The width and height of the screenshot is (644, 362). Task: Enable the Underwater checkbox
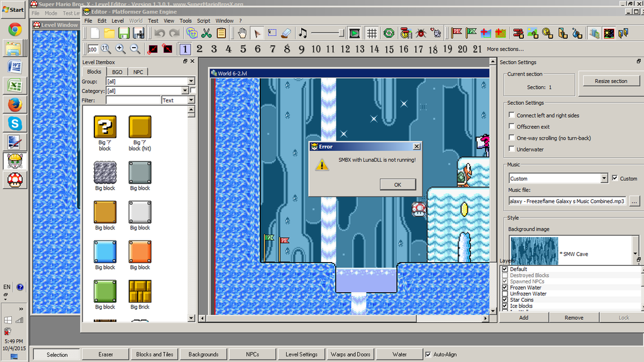click(511, 149)
